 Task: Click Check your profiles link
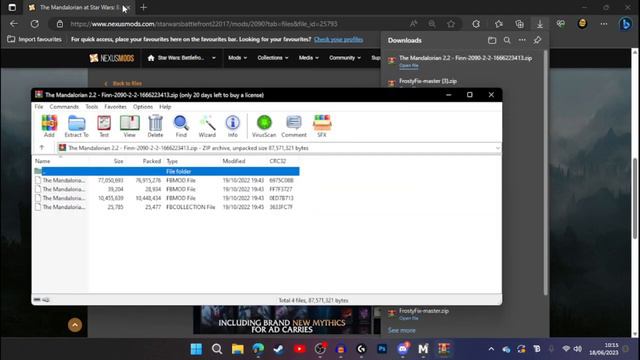click(338, 40)
